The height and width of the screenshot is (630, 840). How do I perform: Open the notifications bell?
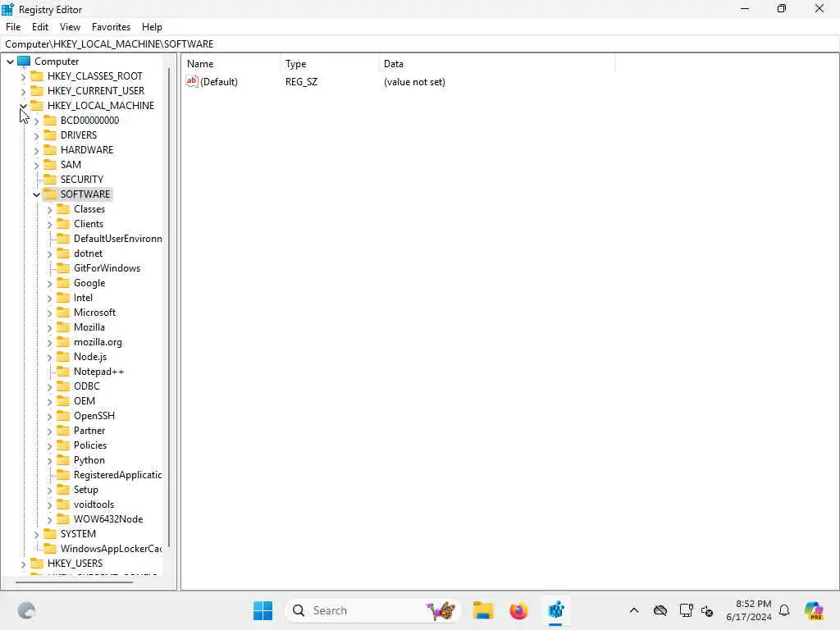point(784,610)
